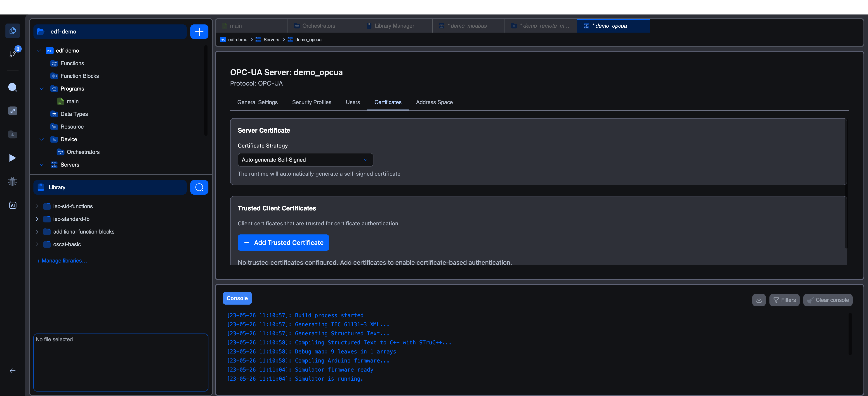Collapse sidebar with the back arrow icon
The image size is (868, 396).
[12, 371]
